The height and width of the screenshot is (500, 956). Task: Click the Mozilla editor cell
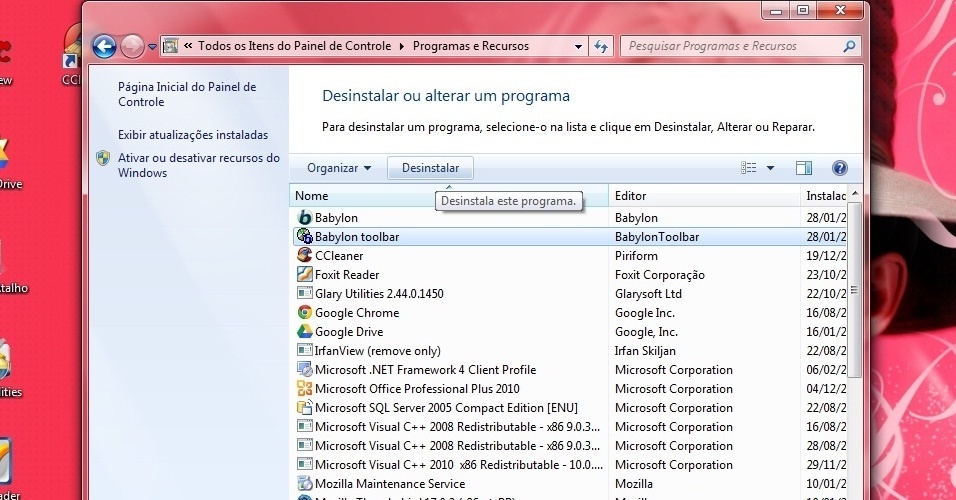coord(633,484)
